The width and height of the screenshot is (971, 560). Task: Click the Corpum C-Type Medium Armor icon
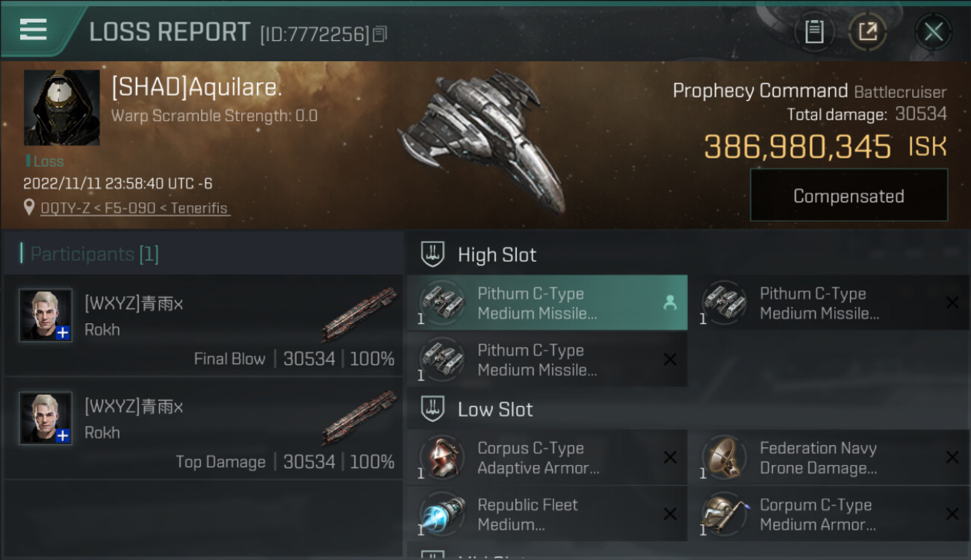[724, 514]
